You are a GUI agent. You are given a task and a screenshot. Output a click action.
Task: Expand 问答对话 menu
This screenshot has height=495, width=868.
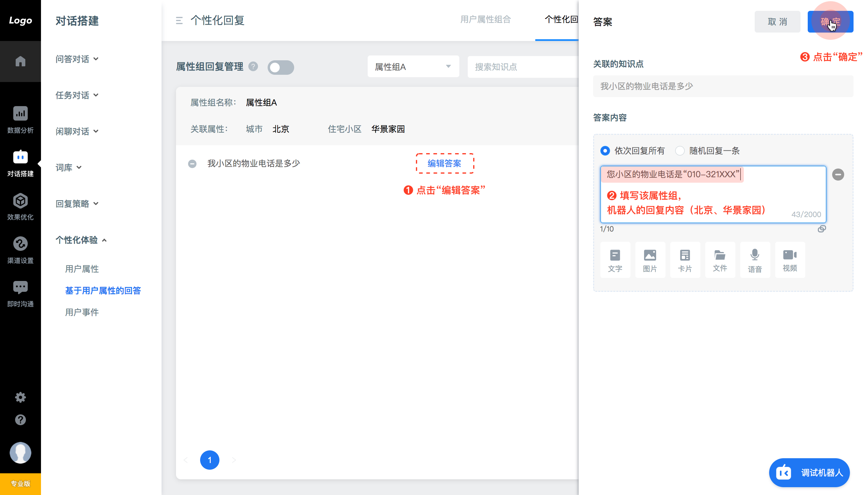click(x=77, y=59)
